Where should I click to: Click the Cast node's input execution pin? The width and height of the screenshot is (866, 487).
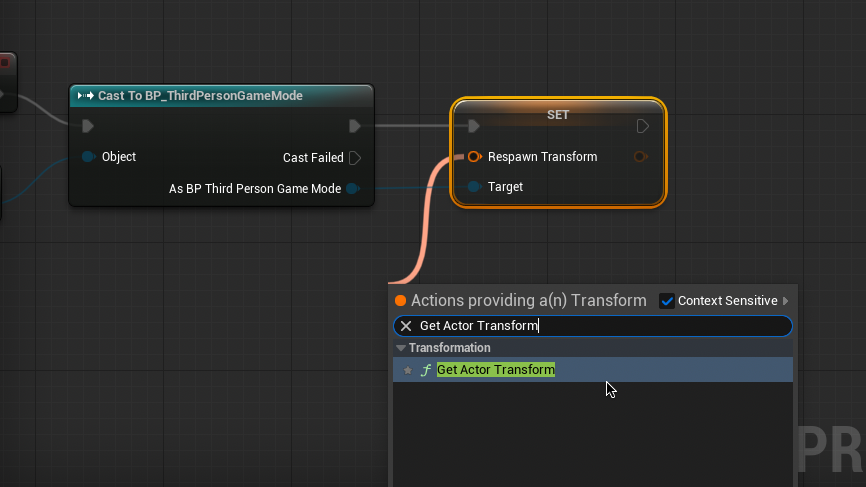88,126
